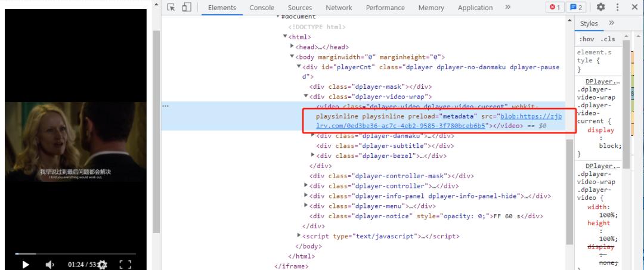Select the Styles sidebar tab
The height and width of the screenshot is (270, 644).
coord(589,24)
